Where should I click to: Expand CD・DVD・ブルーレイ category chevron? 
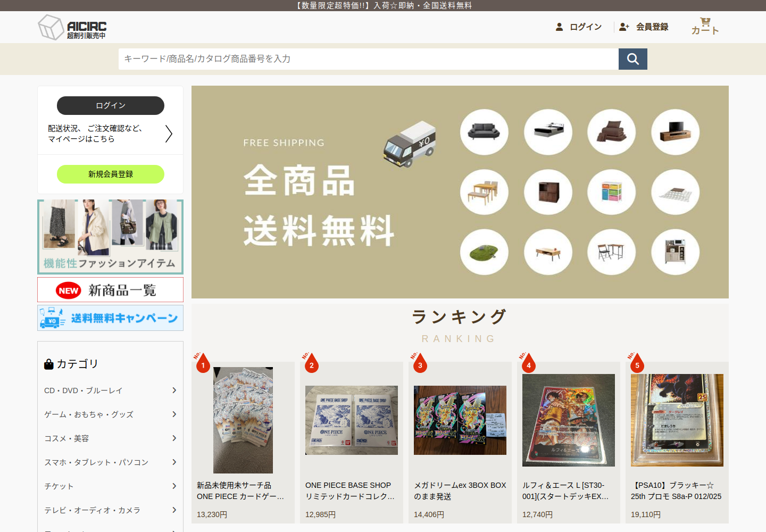174,390
